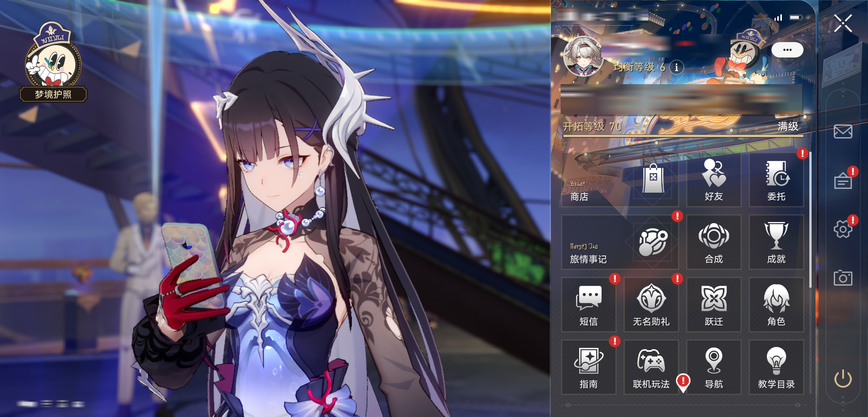Open the 无名勋礼 battle pass tile

click(x=651, y=305)
